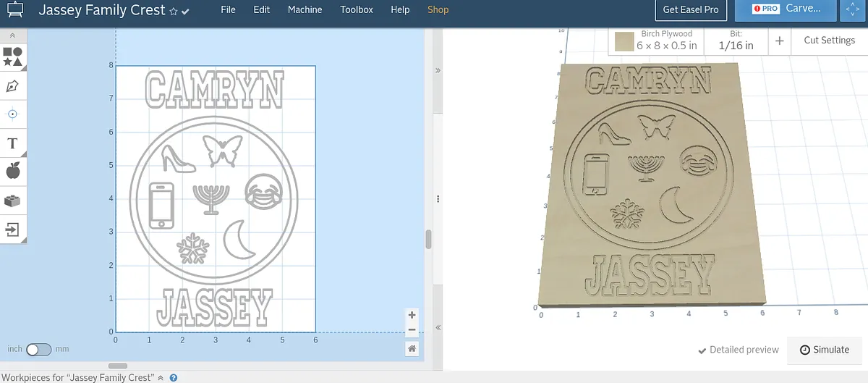Toggle the star favorite next to project title
This screenshot has width=868, height=383.
(x=173, y=12)
